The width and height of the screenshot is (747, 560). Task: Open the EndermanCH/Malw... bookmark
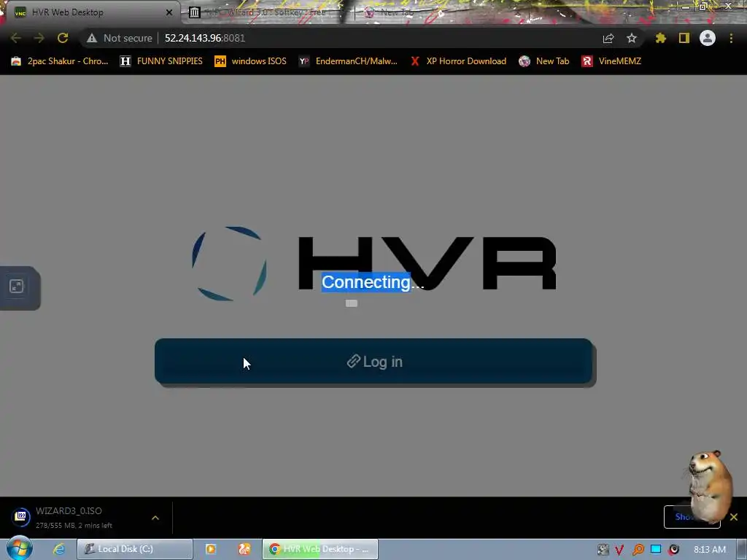[348, 61]
